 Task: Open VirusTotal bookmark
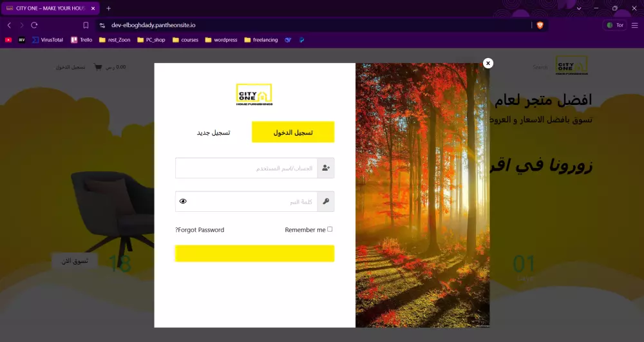48,40
